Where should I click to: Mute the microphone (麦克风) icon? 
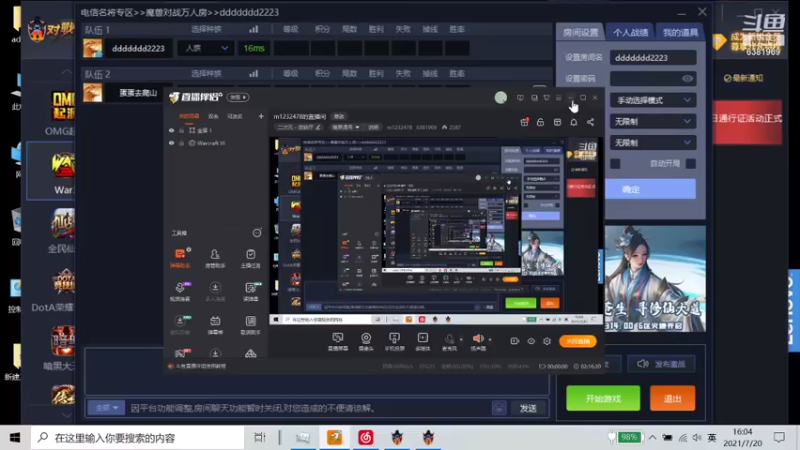click(x=449, y=340)
